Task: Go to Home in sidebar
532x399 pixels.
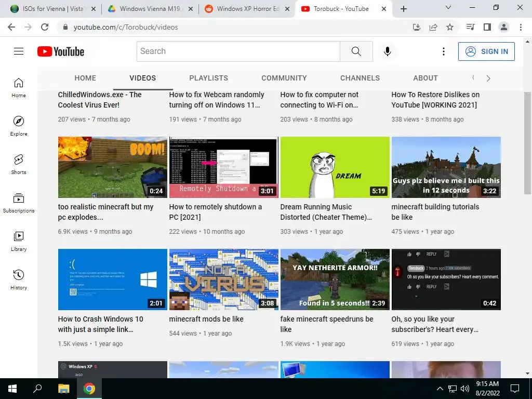Action: point(19,88)
